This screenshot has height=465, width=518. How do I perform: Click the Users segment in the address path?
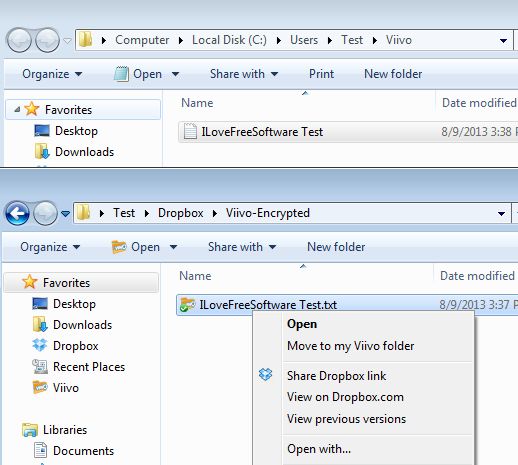click(304, 40)
